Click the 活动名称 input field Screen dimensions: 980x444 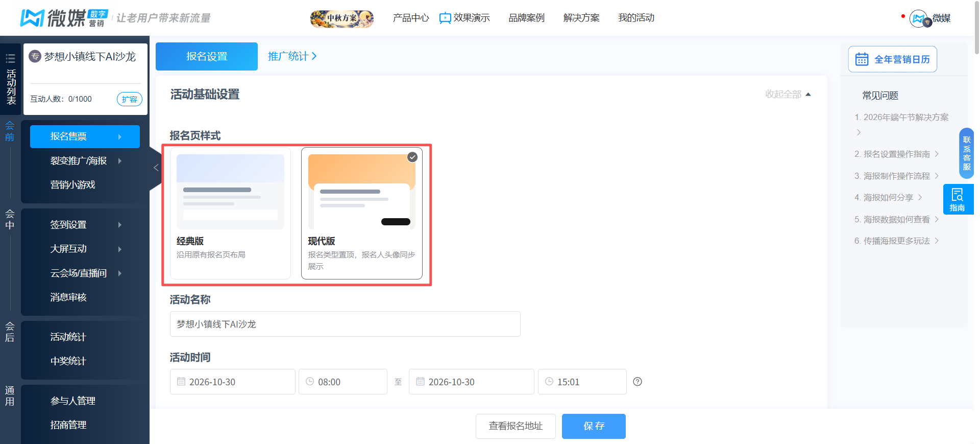tap(345, 324)
